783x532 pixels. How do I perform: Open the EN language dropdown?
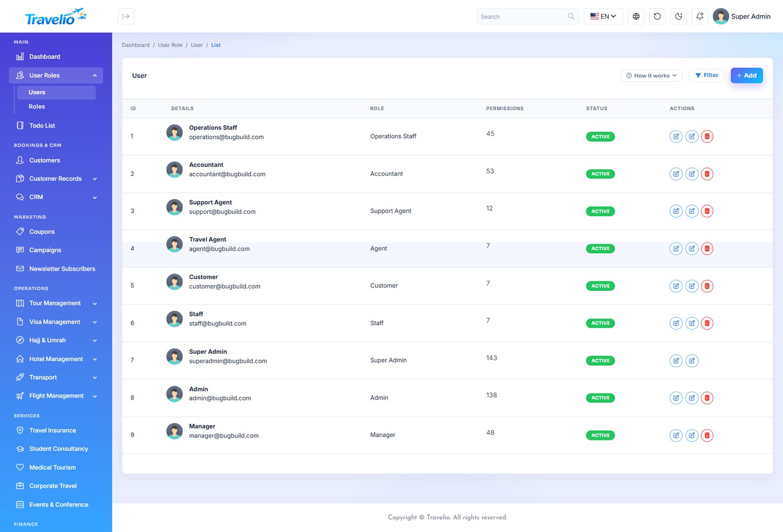[603, 16]
